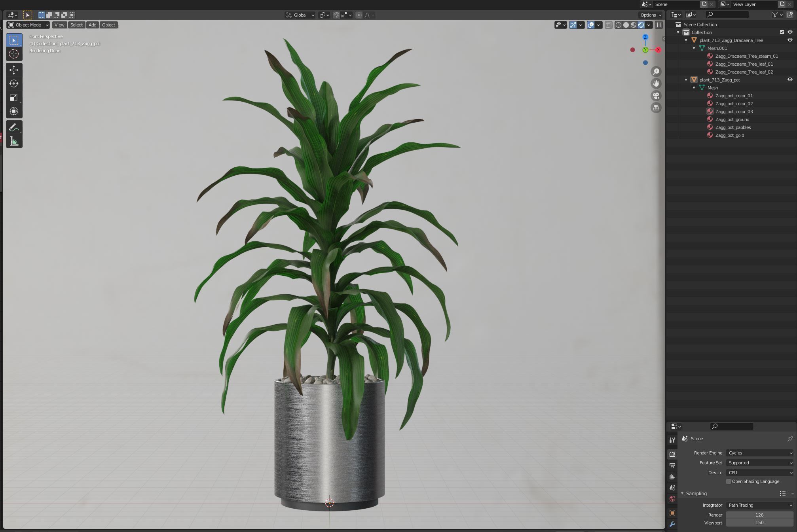
Task: Pin the Scene properties context
Action: [x=790, y=439]
